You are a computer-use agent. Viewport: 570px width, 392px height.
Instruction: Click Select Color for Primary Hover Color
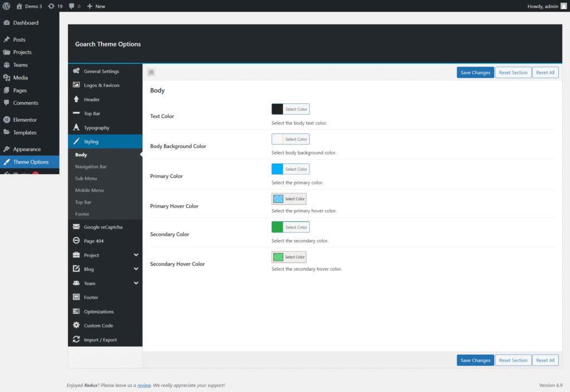tap(295, 199)
